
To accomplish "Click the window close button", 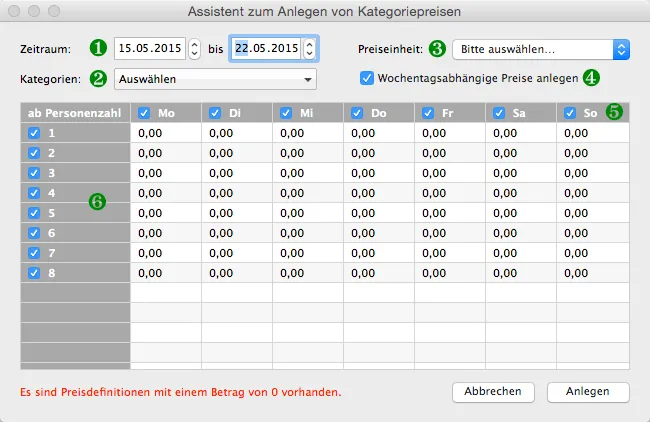I will pyautogui.click(x=14, y=11).
